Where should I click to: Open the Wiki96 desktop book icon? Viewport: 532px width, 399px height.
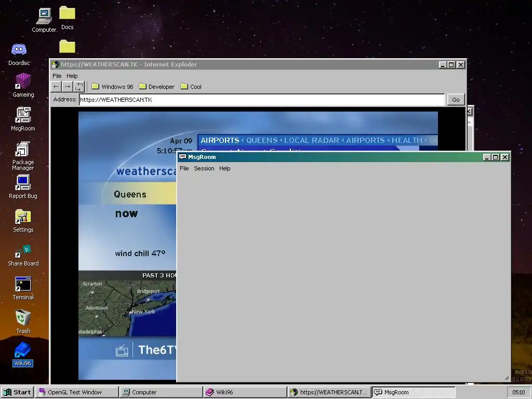23,354
